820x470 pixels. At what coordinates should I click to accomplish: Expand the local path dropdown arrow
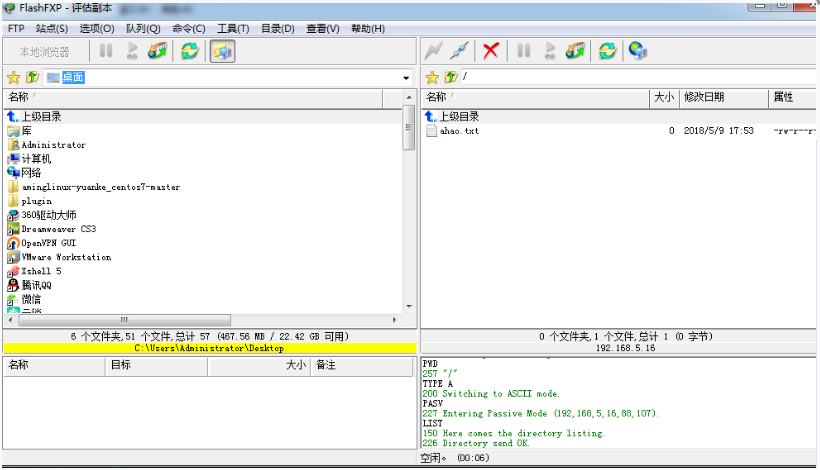[x=406, y=78]
